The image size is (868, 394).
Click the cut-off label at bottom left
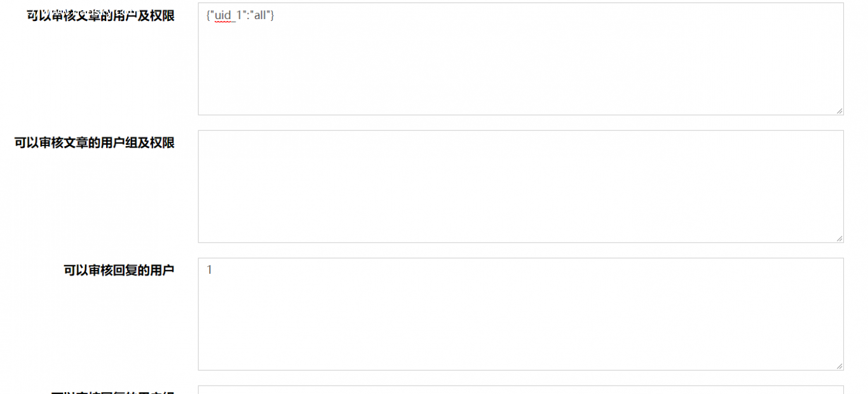tap(112, 392)
